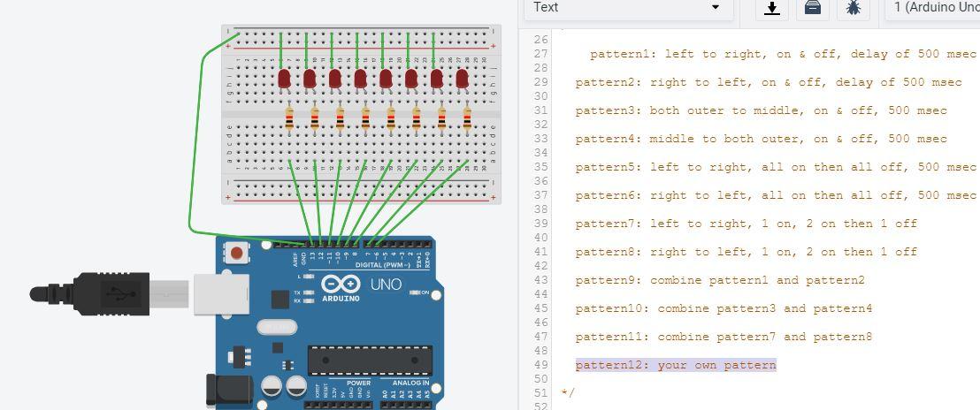Click line number 27 in the gutter
The height and width of the screenshot is (410, 980).
coord(540,54)
